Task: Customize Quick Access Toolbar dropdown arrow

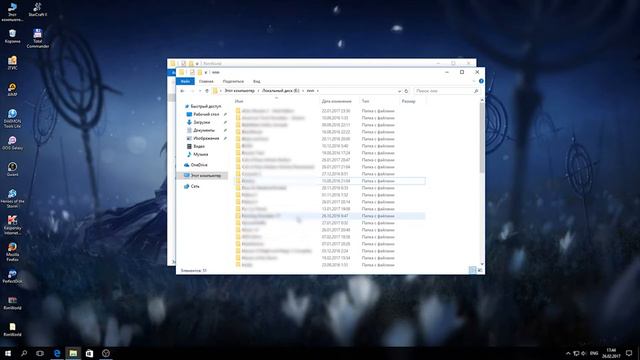Action: click(206, 72)
